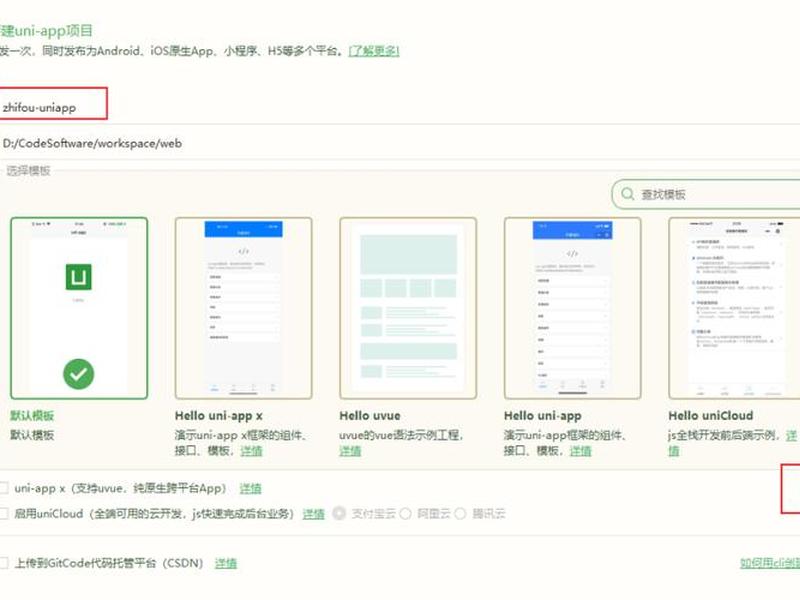Select the Tencent cloud radio button
Screen dimensions: 800x600
pos(460,513)
